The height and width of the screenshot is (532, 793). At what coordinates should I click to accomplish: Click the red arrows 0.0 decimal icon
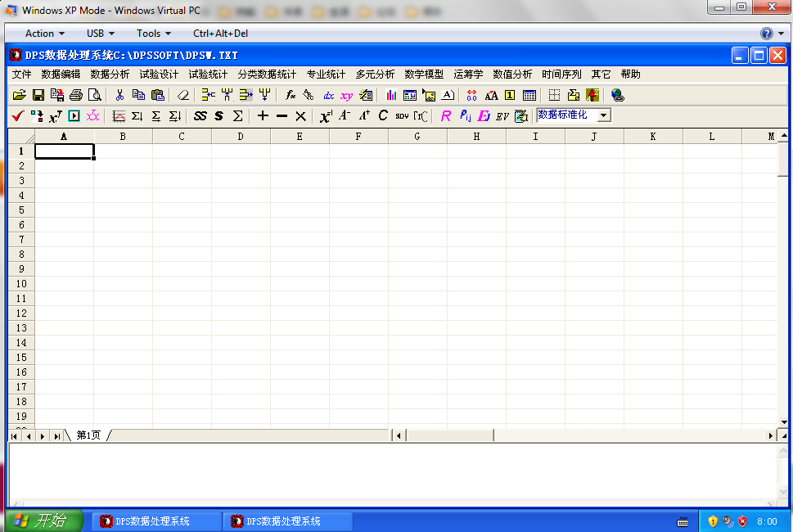pos(471,95)
